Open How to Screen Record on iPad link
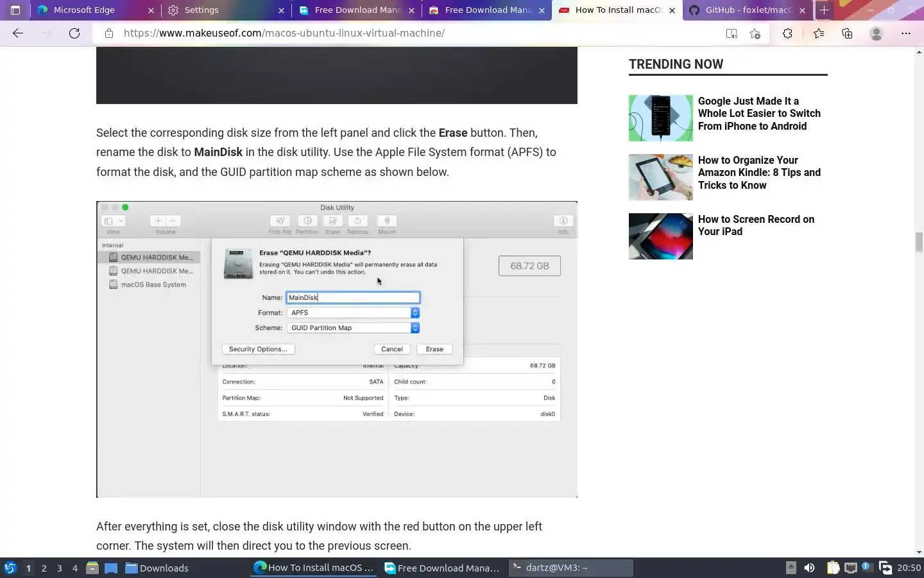 (756, 225)
